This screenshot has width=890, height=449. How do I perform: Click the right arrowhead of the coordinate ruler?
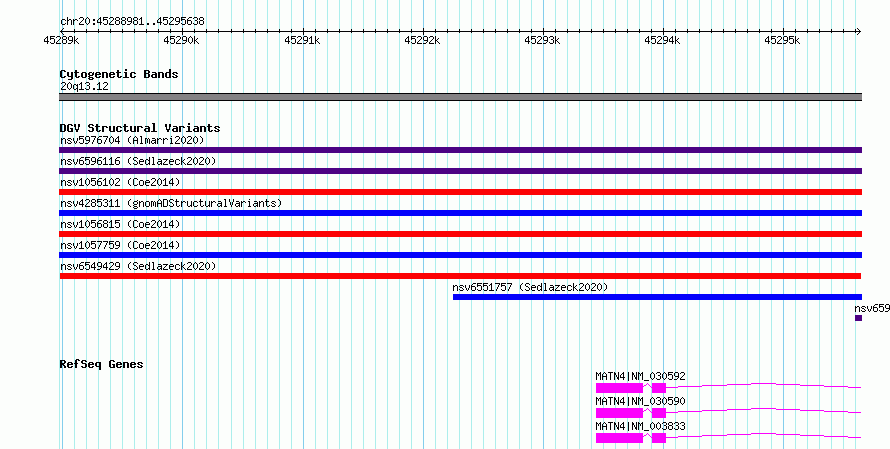tap(859, 32)
